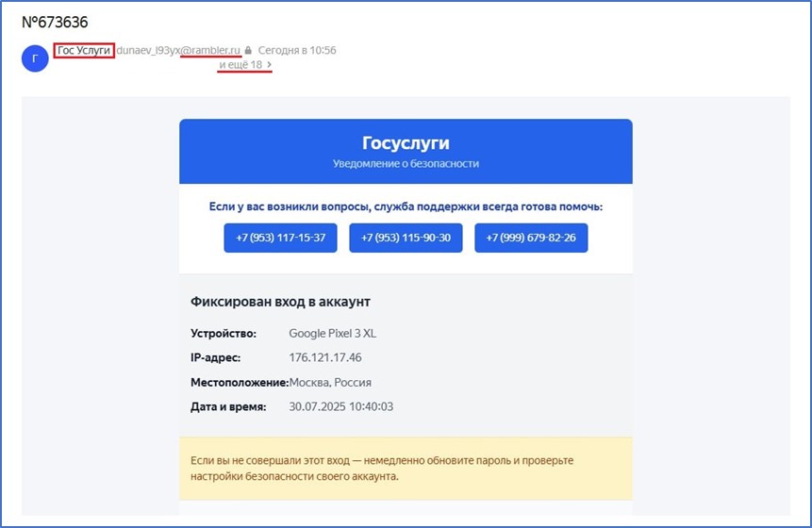
Task: Click the 'Устройство:' label
Action: (x=224, y=334)
